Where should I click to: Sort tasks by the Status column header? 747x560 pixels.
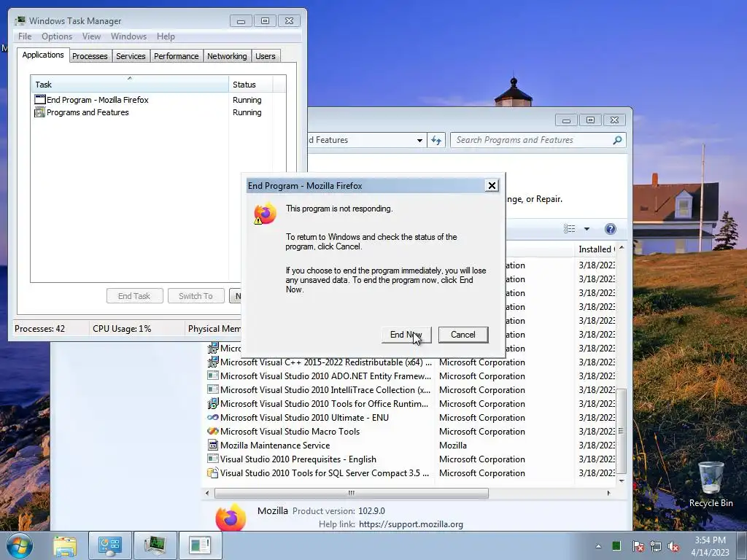click(x=251, y=85)
